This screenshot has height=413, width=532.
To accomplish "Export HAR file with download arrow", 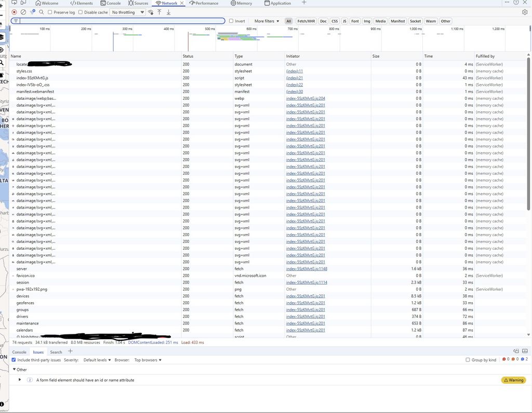I will (x=167, y=12).
